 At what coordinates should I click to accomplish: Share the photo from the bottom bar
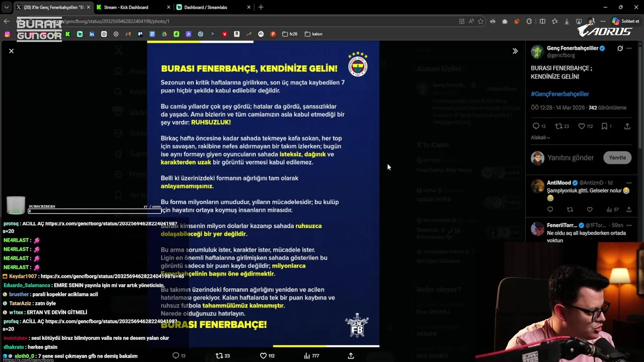(351, 355)
